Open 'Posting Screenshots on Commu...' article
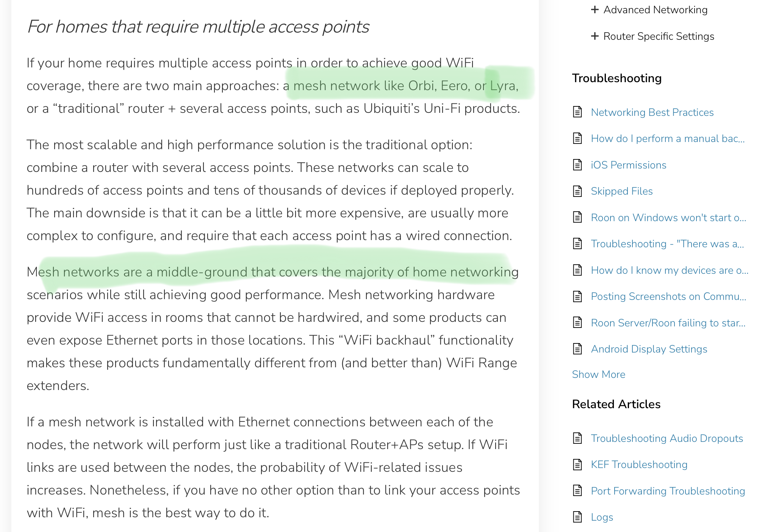Viewport: 776px width, 532px height. click(668, 296)
